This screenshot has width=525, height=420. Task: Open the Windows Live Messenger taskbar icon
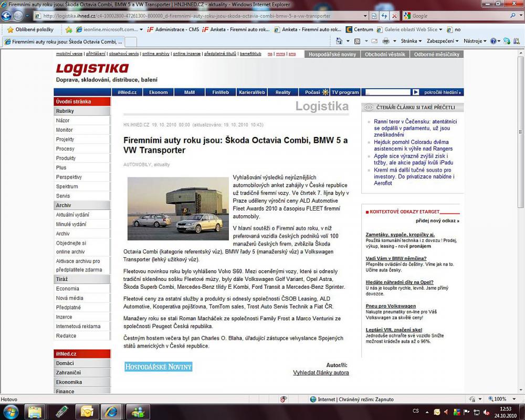coord(138,412)
